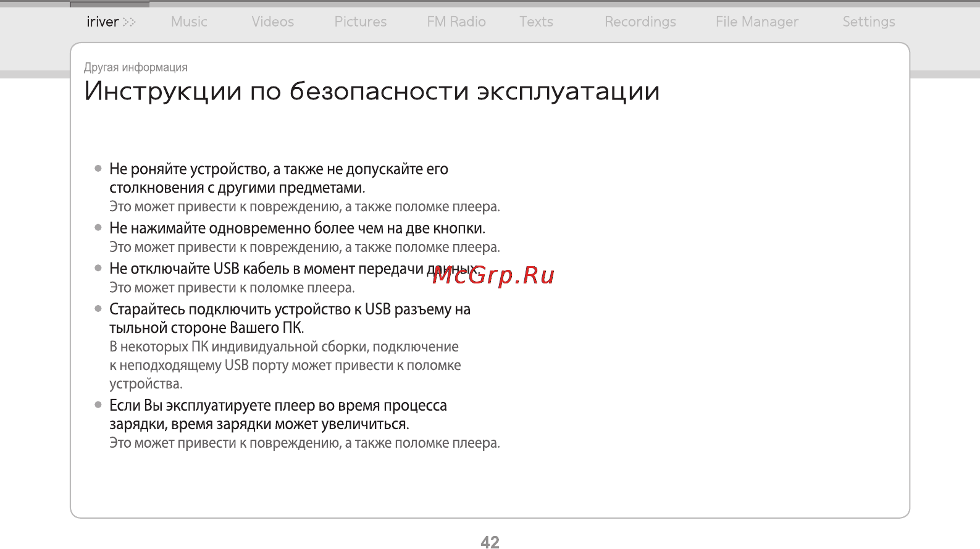The image size is (980, 549).
Task: Click line 'к неподходящему USB порту может привести к поломке'
Action: coord(285,366)
